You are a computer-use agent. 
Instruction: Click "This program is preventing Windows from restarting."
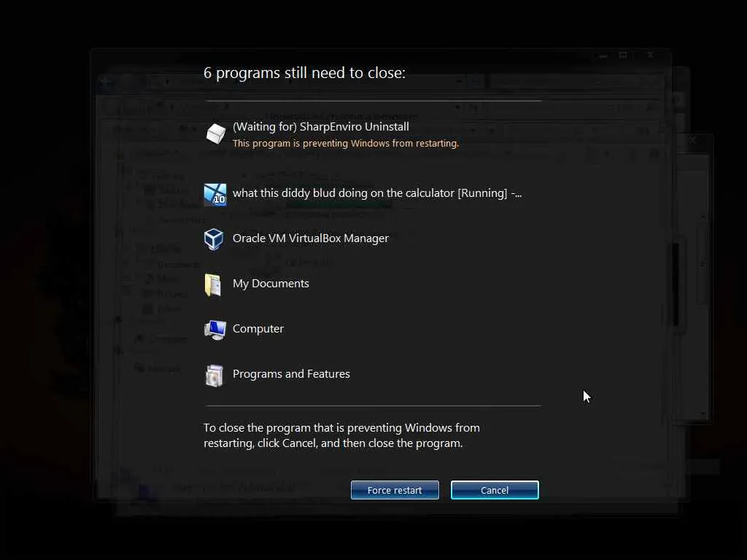click(x=346, y=144)
